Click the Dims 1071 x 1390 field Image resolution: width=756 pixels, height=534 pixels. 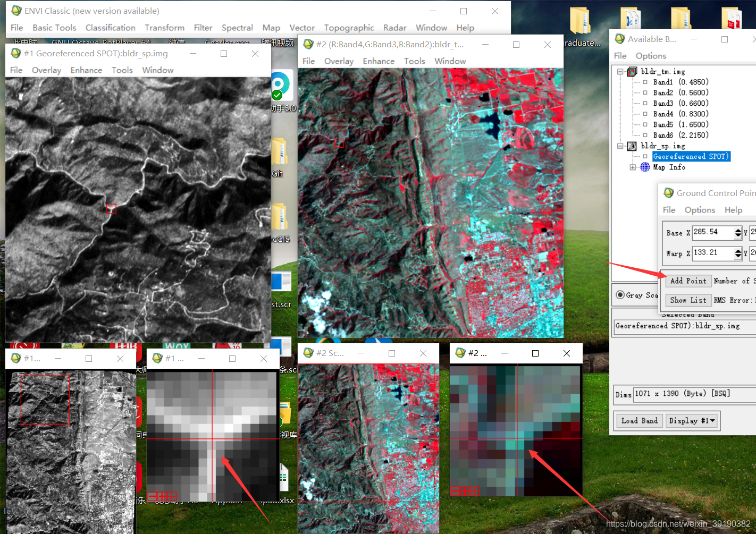694,394
